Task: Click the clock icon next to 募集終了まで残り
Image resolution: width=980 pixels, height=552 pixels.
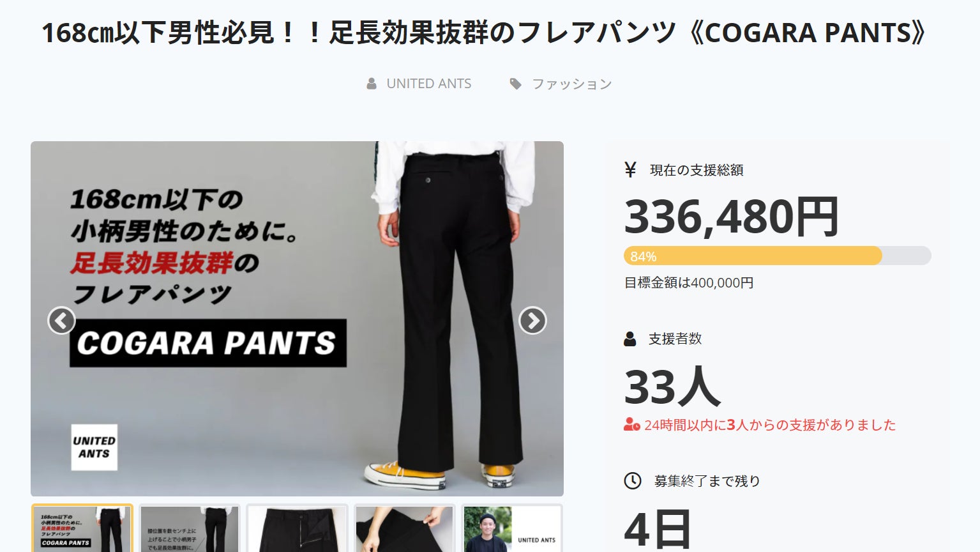Action: pyautogui.click(x=632, y=480)
